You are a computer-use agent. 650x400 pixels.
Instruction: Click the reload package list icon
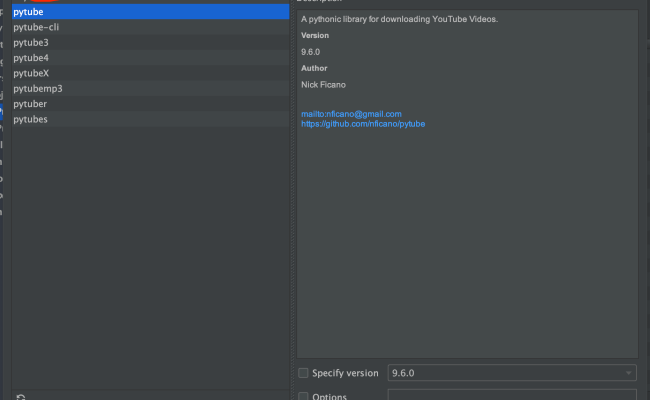click(x=21, y=397)
